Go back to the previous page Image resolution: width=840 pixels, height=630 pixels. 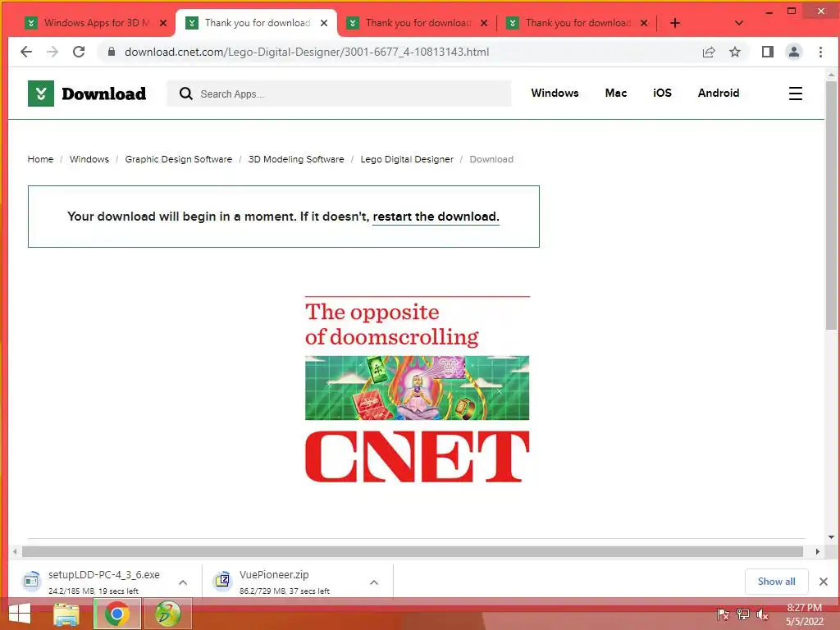tap(25, 52)
